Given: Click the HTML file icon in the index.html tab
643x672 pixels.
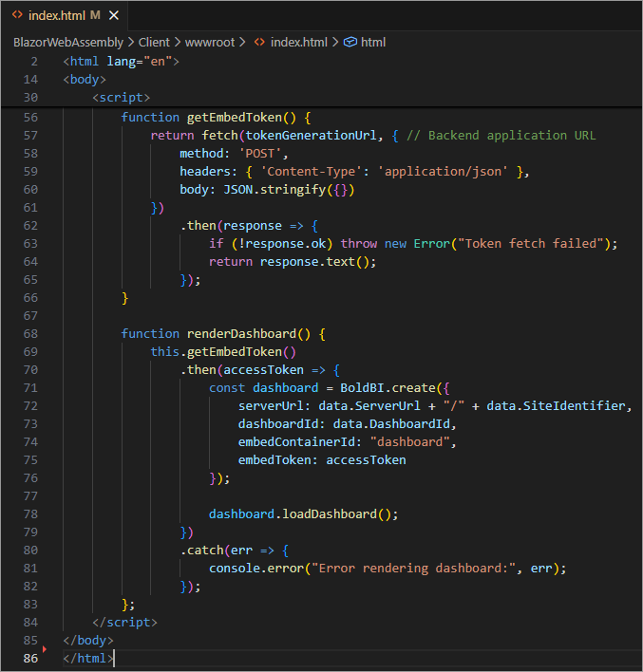Looking at the screenshot, I should pos(17,15).
